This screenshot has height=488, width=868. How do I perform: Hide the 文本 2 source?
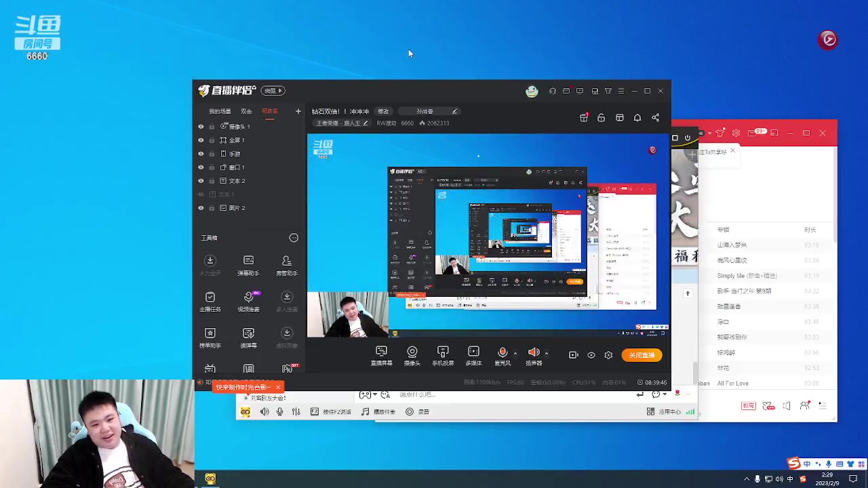coord(201,181)
